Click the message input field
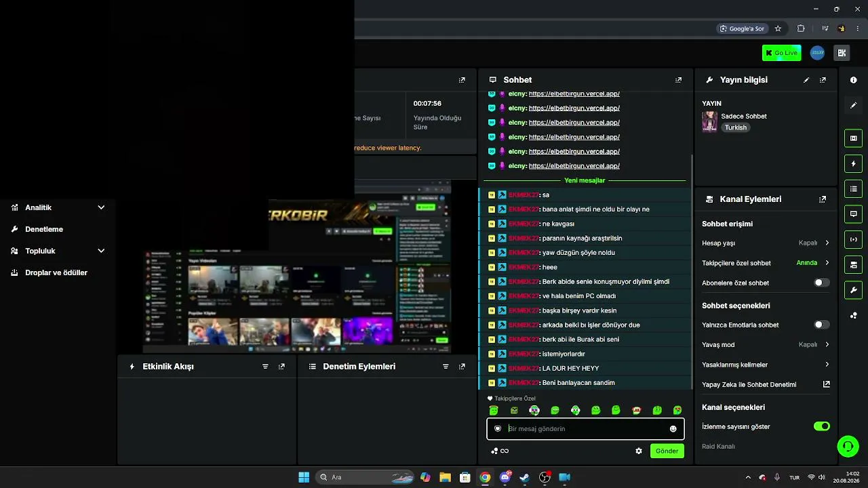This screenshot has width=868, height=488. pyautogui.click(x=585, y=429)
